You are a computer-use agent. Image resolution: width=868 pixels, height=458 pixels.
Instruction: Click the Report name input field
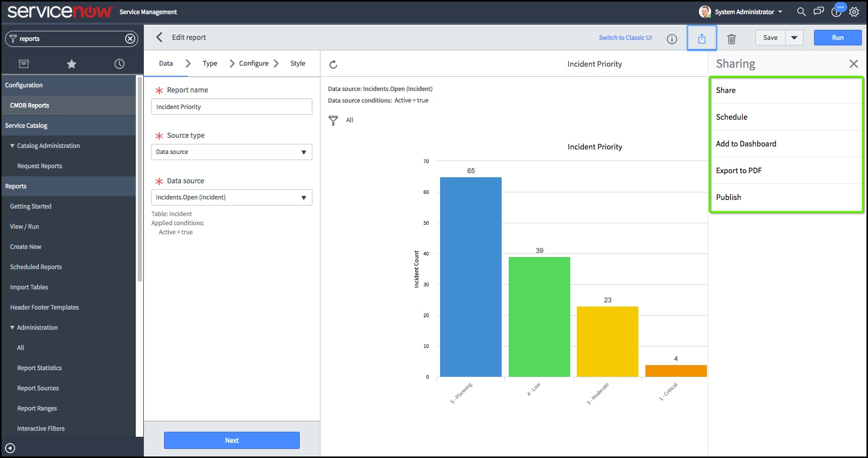click(x=232, y=107)
